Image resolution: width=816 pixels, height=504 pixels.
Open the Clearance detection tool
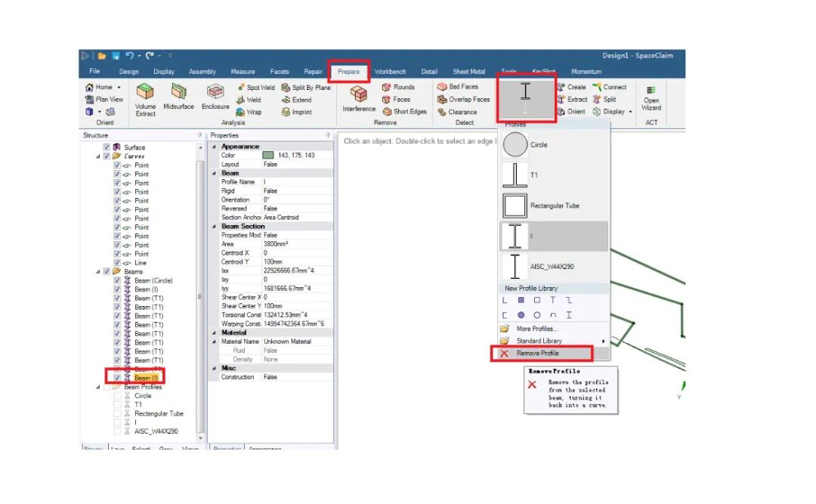[457, 111]
